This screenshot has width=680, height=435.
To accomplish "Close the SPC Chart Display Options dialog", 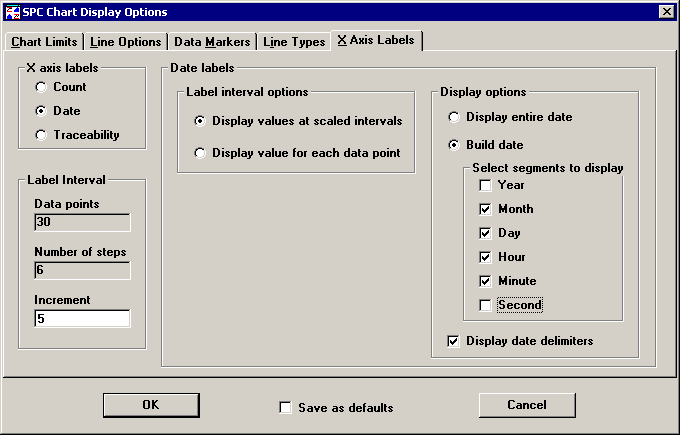I will (x=666, y=11).
